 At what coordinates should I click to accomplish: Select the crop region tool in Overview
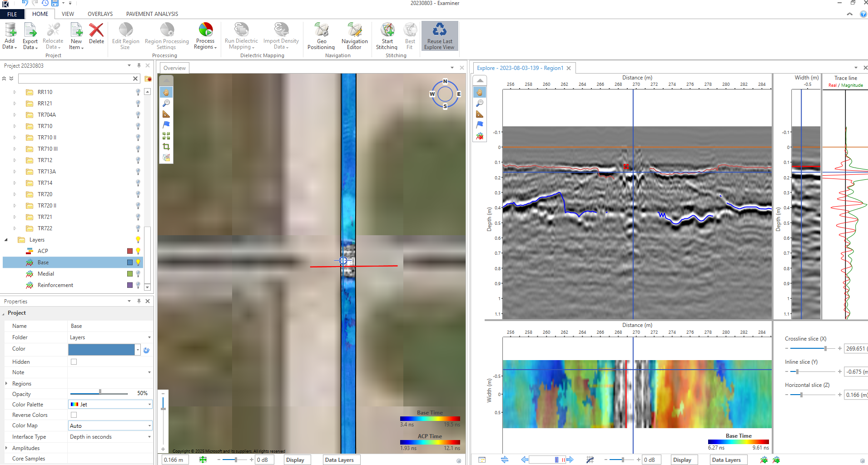point(166,147)
